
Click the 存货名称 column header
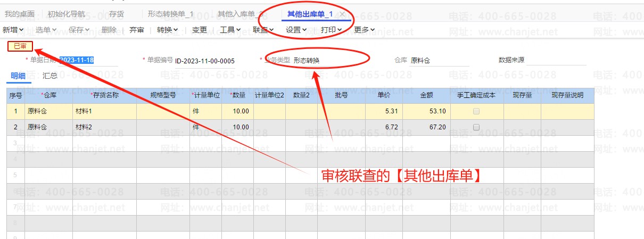point(104,95)
